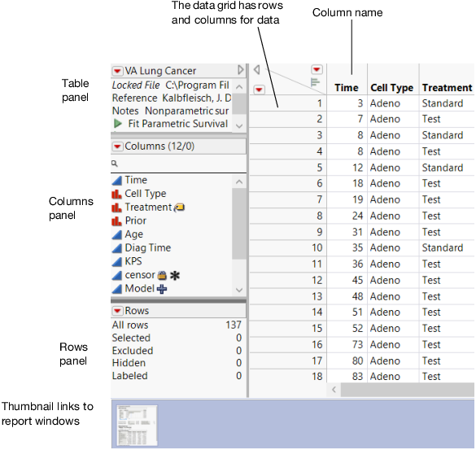Click the table panel scroll down arrow
476x450 pixels.
click(239, 125)
